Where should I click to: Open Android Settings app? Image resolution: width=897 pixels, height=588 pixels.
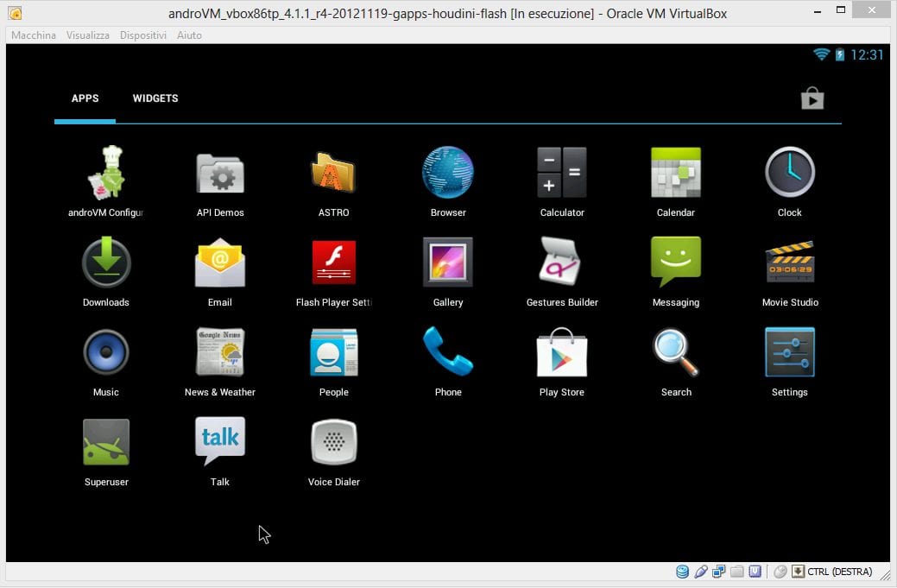[x=789, y=352]
